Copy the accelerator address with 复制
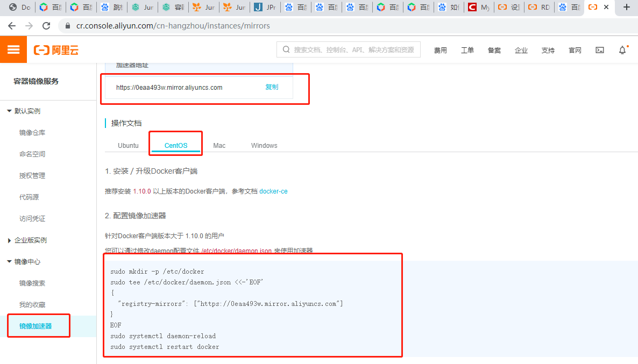Image resolution: width=638 pixels, height=364 pixels. [x=272, y=87]
